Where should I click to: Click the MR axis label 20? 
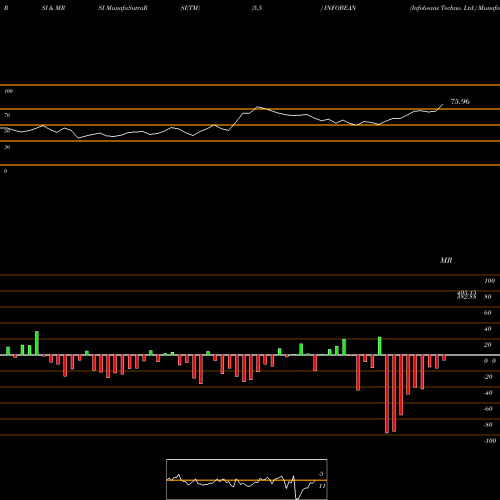[x=488, y=345]
